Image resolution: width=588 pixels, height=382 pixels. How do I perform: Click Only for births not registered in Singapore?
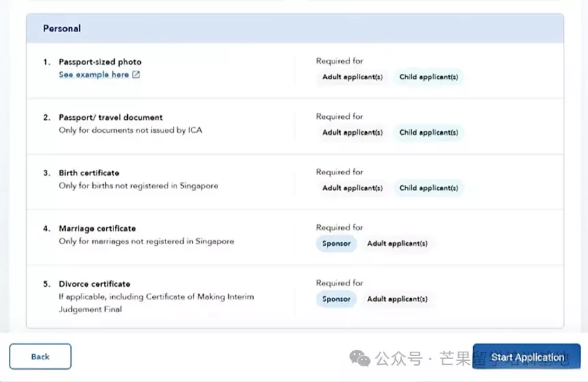tap(138, 186)
